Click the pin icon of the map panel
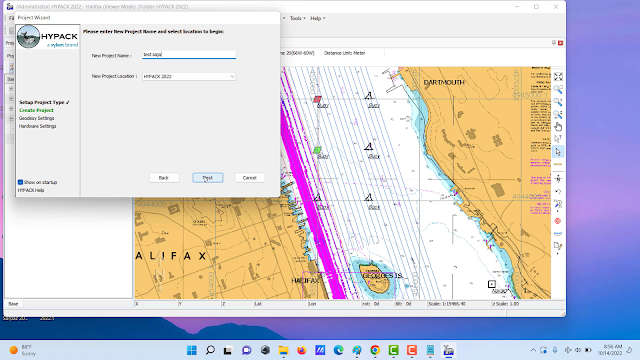Screen dimensions: 640x360 pyautogui.click(x=553, y=43)
